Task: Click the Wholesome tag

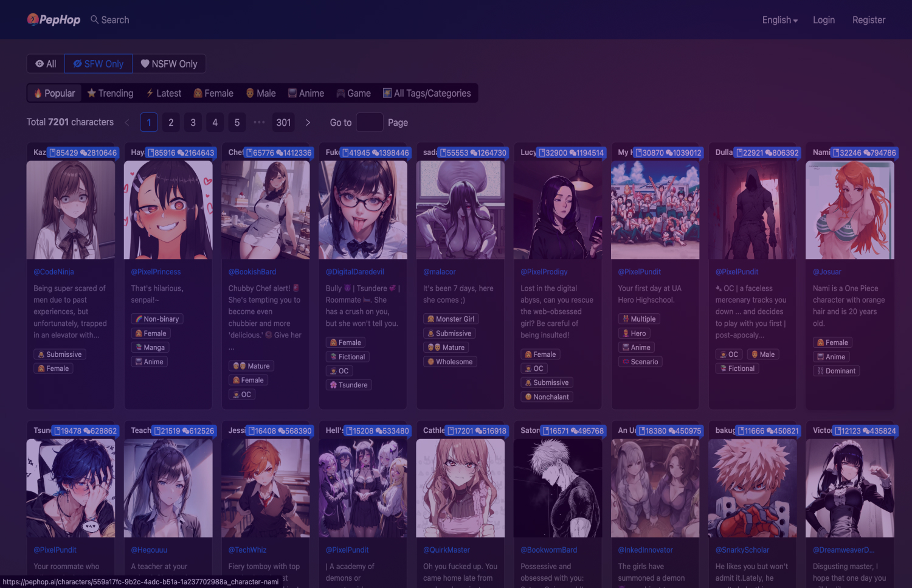Action: coord(450,362)
